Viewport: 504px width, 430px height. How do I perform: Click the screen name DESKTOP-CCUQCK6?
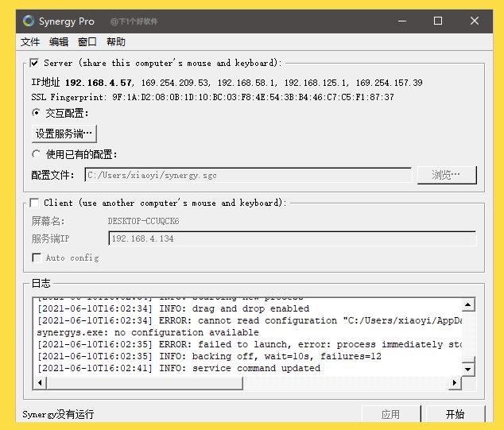pyautogui.click(x=143, y=221)
